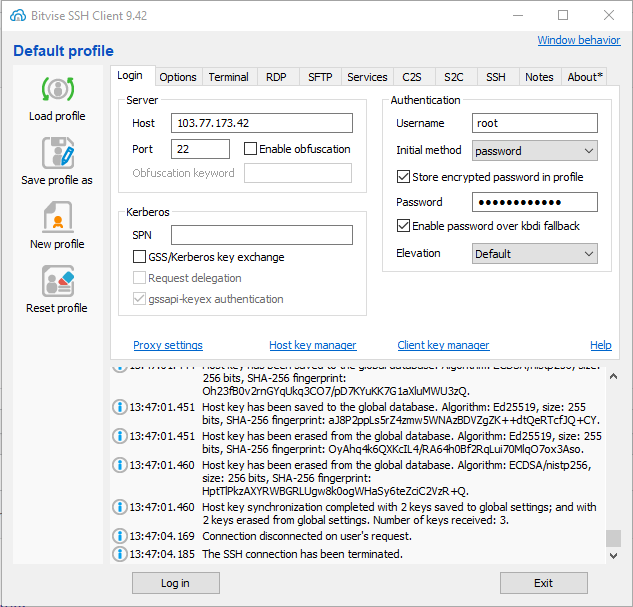Open the RDP tab
Viewport: 633px width, 607px height.
click(276, 77)
